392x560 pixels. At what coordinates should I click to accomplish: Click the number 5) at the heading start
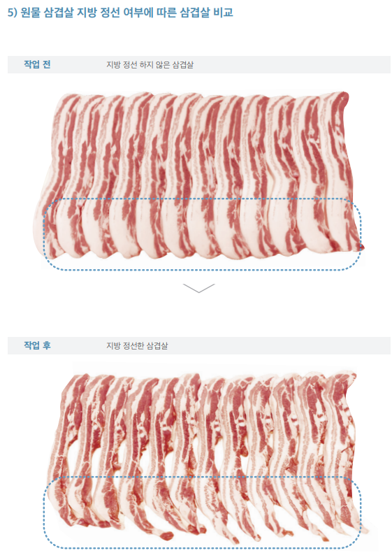(x=12, y=13)
